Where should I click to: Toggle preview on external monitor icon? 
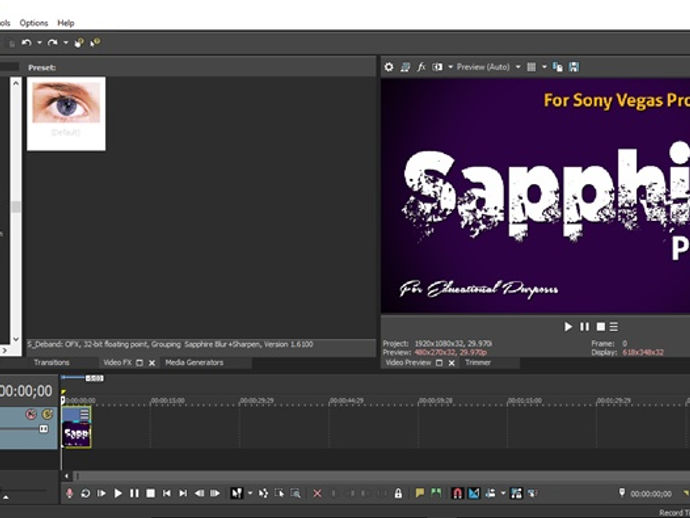click(405, 67)
